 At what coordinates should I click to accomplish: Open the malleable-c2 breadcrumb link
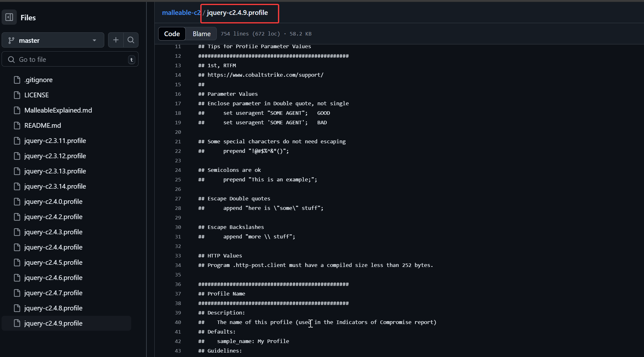[x=181, y=13]
